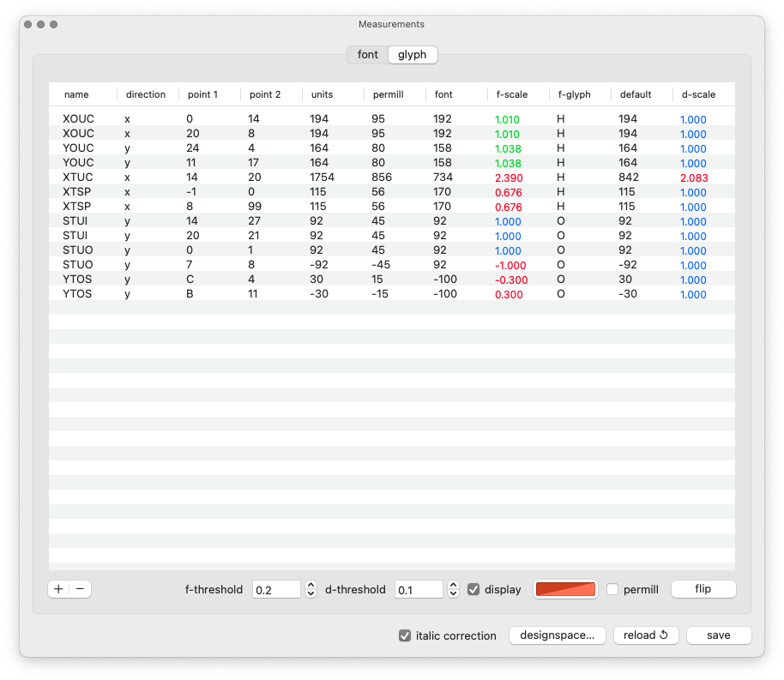Increase f-threshold with stepper up arrow
Viewport: 784px width, 680px height.
click(311, 585)
